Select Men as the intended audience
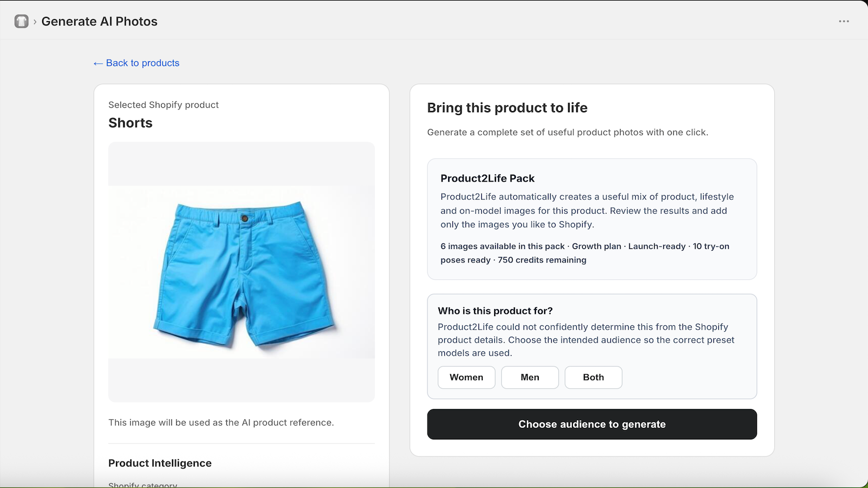 click(530, 377)
